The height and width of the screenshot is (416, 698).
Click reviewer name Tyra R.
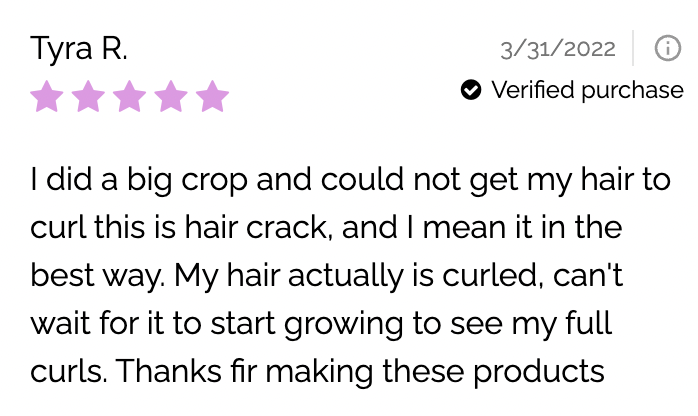[x=79, y=47]
